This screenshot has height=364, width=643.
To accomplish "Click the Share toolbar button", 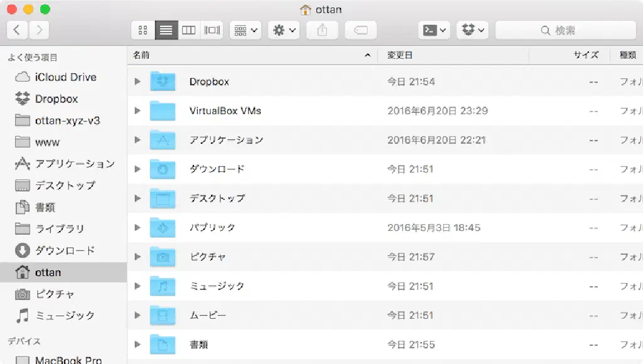I will [x=322, y=30].
